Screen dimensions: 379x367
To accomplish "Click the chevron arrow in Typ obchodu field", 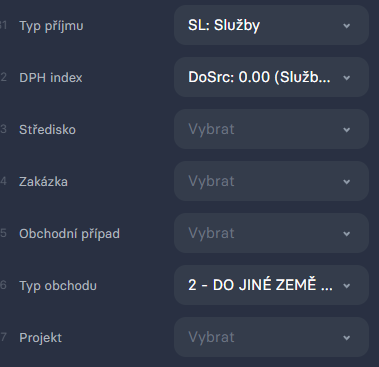I will tap(347, 286).
